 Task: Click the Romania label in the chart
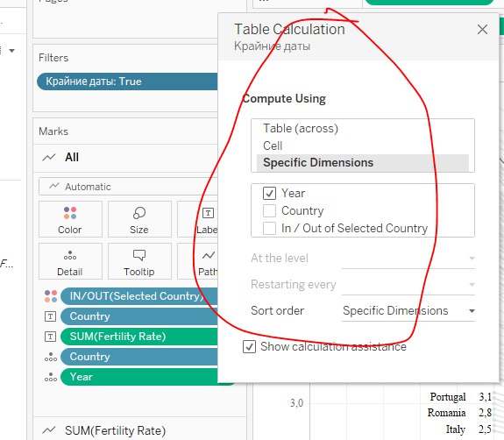coord(446,413)
